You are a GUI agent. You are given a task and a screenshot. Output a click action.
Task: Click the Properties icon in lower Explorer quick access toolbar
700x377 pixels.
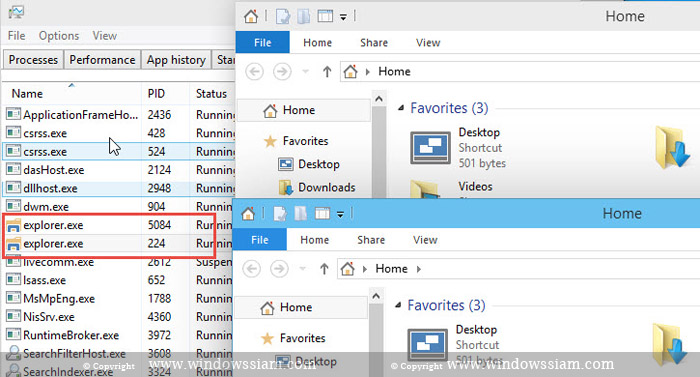pos(280,214)
